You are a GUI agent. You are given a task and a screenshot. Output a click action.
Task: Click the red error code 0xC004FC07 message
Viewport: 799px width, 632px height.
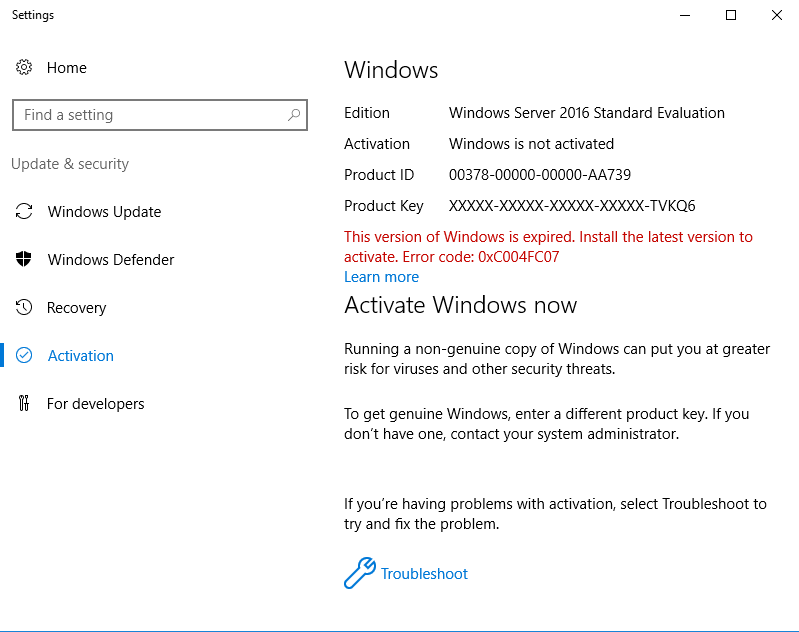pyautogui.click(x=548, y=247)
